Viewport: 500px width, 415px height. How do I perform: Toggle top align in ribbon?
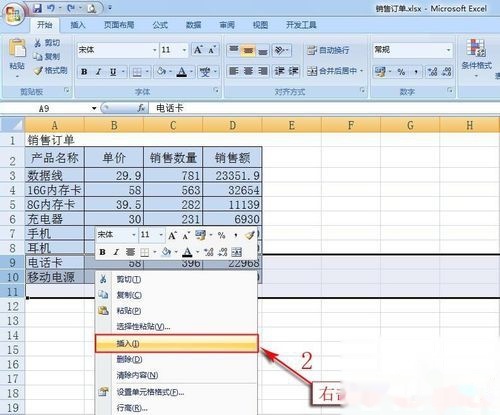click(234, 50)
